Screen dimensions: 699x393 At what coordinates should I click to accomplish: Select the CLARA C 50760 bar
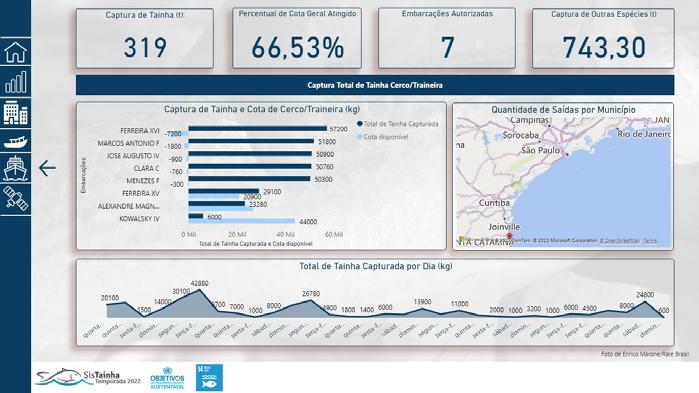pyautogui.click(x=250, y=166)
